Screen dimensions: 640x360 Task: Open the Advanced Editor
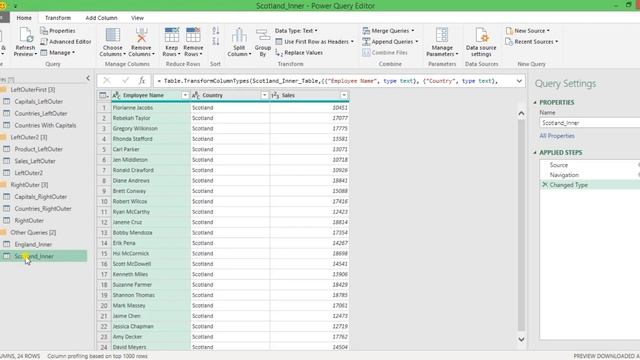tap(66, 42)
